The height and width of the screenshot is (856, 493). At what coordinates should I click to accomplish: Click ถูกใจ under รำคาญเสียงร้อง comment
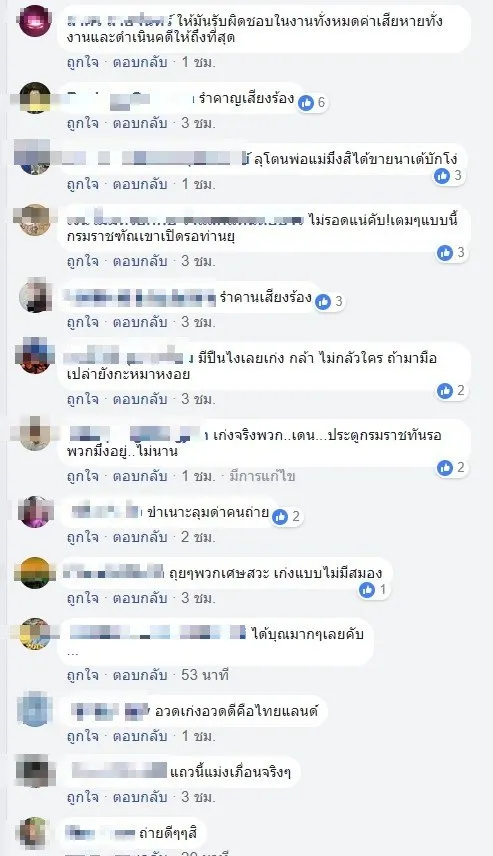(x=83, y=123)
